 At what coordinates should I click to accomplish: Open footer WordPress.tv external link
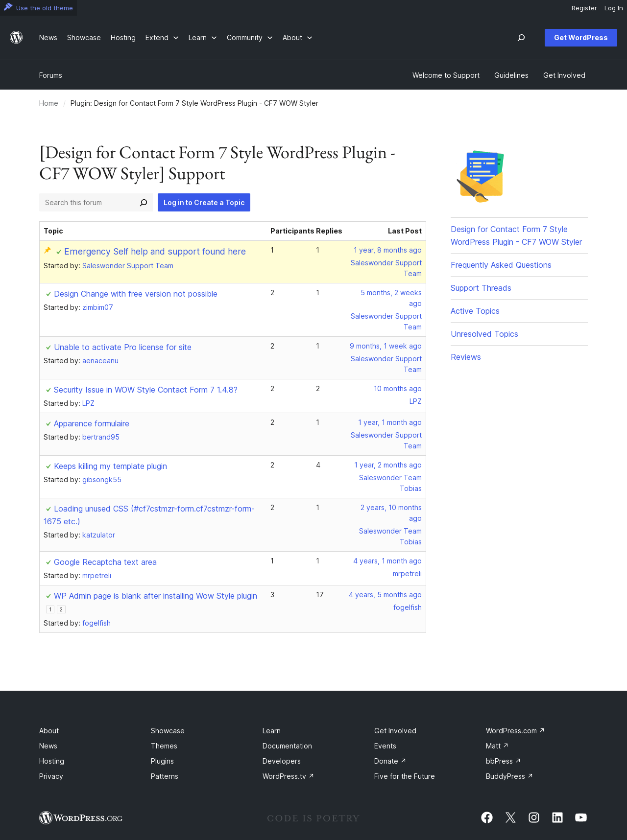coord(288,776)
